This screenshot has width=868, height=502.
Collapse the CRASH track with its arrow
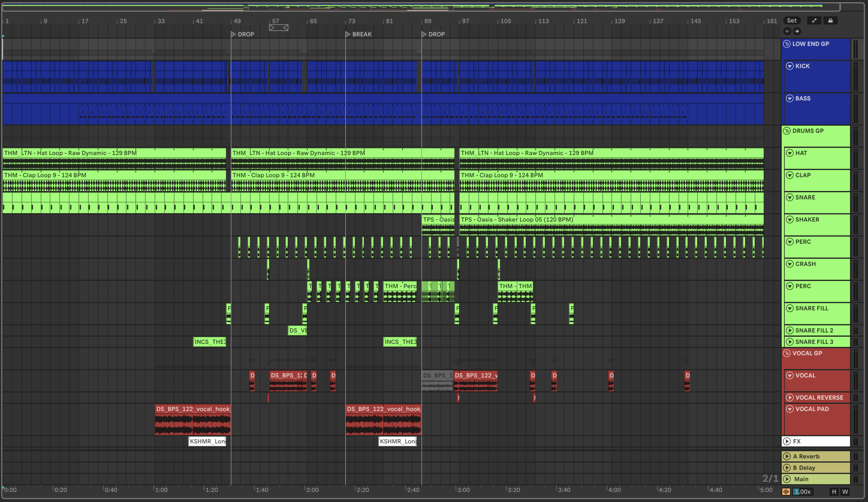[790, 264]
